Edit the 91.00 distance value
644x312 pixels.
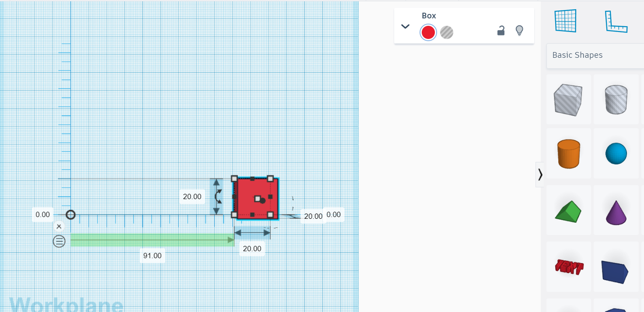pyautogui.click(x=152, y=256)
